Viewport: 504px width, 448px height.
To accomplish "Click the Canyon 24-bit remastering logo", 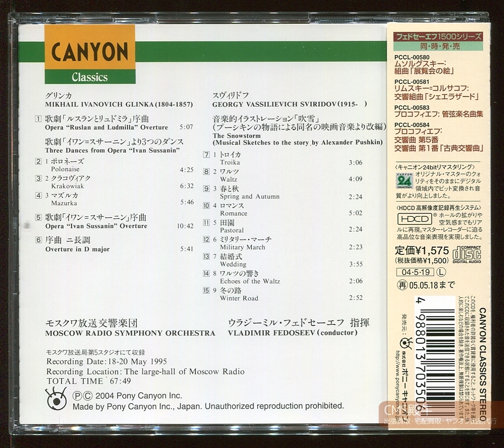I will click(404, 180).
